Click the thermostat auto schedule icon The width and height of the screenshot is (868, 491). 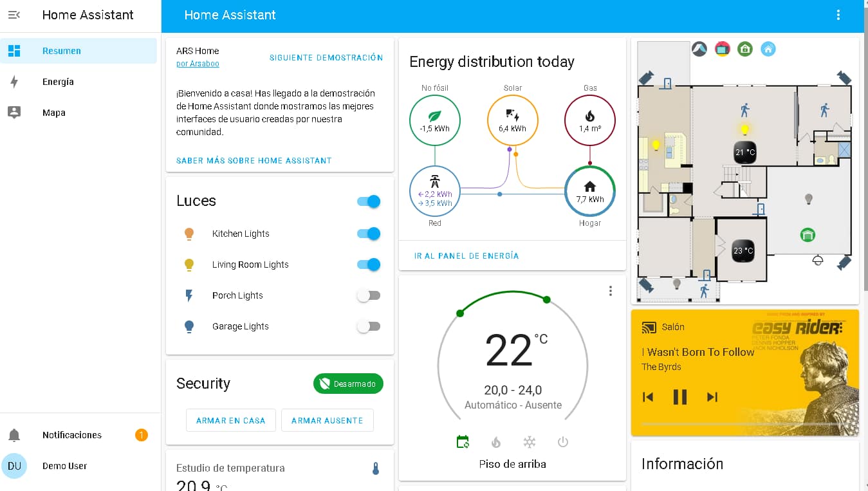click(463, 442)
